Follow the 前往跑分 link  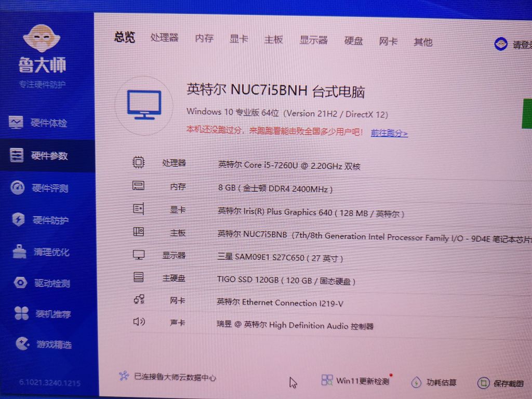389,133
